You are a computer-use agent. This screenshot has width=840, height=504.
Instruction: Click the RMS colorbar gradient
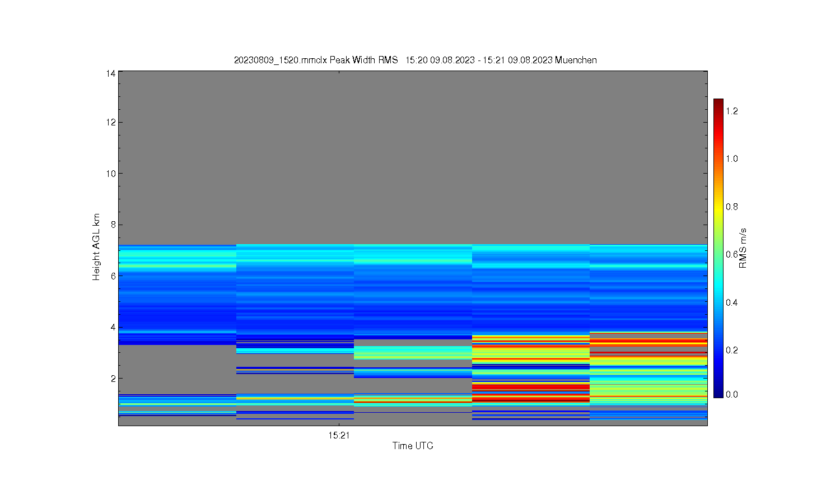(718, 248)
